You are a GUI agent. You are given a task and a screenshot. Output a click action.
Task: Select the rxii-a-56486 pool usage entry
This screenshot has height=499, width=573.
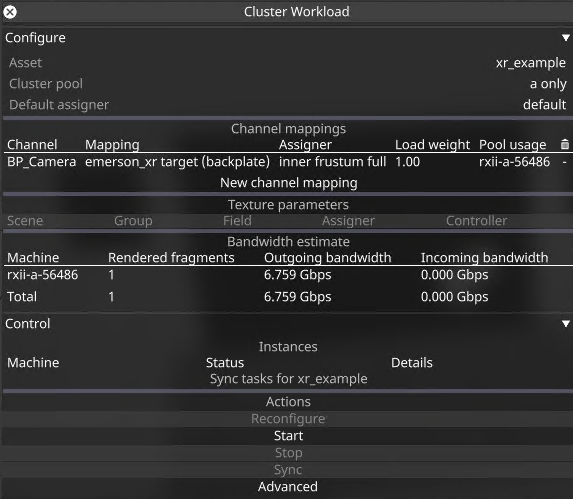click(514, 162)
